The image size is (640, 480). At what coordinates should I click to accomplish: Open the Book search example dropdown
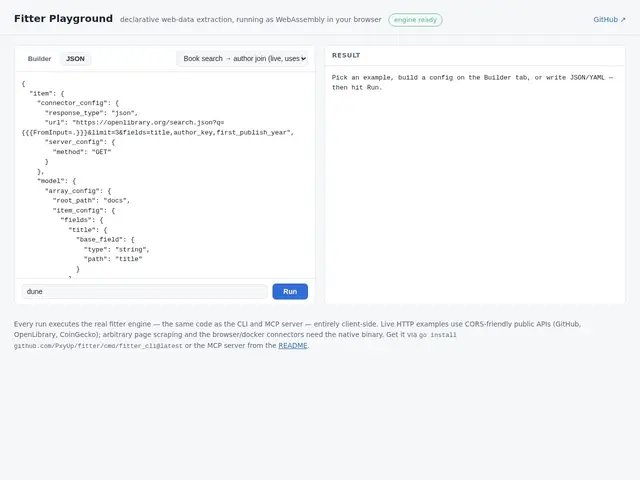(242, 59)
